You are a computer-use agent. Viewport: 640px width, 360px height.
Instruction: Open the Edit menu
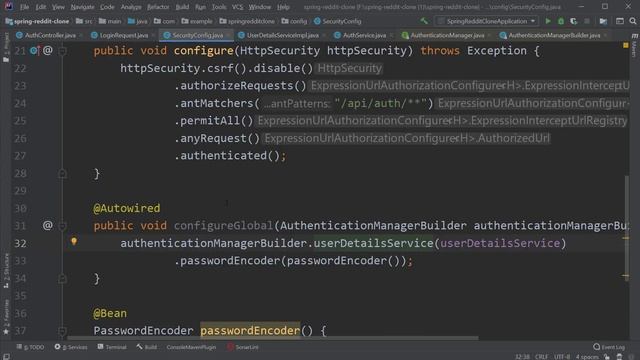(40, 7)
